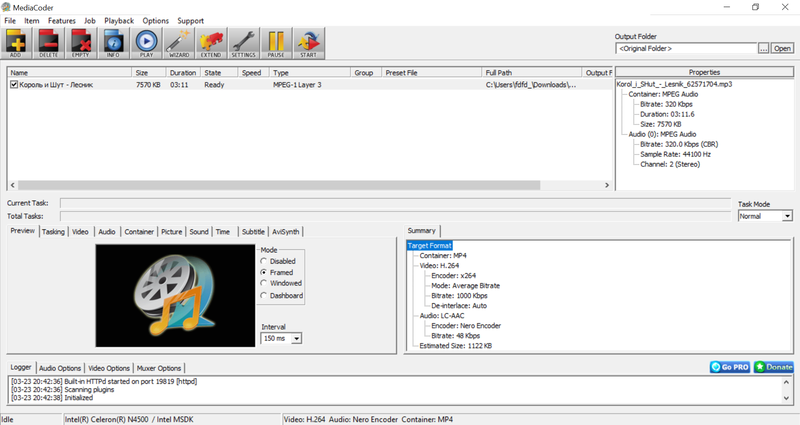
Task: Open the Support menu
Action: (x=190, y=21)
